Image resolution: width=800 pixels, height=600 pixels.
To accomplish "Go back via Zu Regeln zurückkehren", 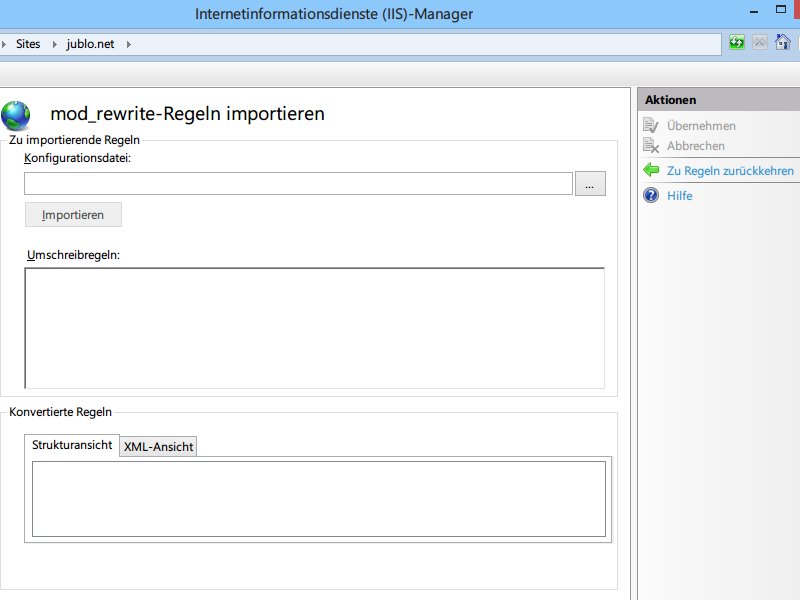I will click(730, 171).
